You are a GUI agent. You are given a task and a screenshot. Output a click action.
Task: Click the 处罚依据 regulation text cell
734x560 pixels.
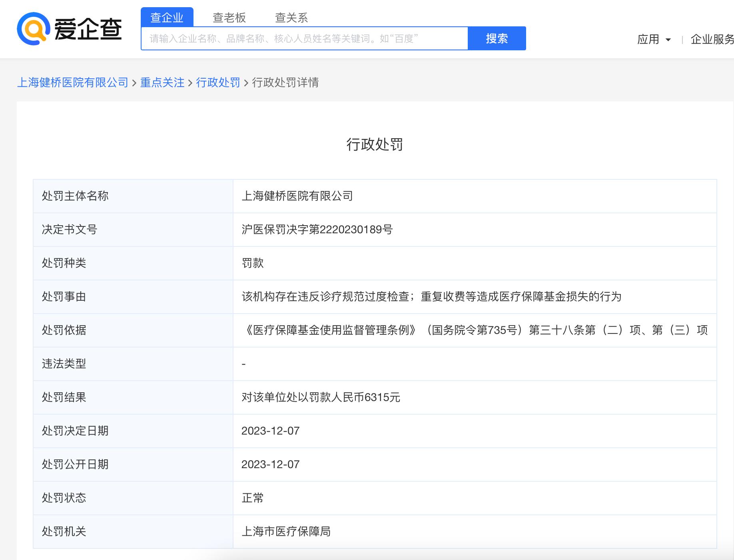tap(475, 330)
